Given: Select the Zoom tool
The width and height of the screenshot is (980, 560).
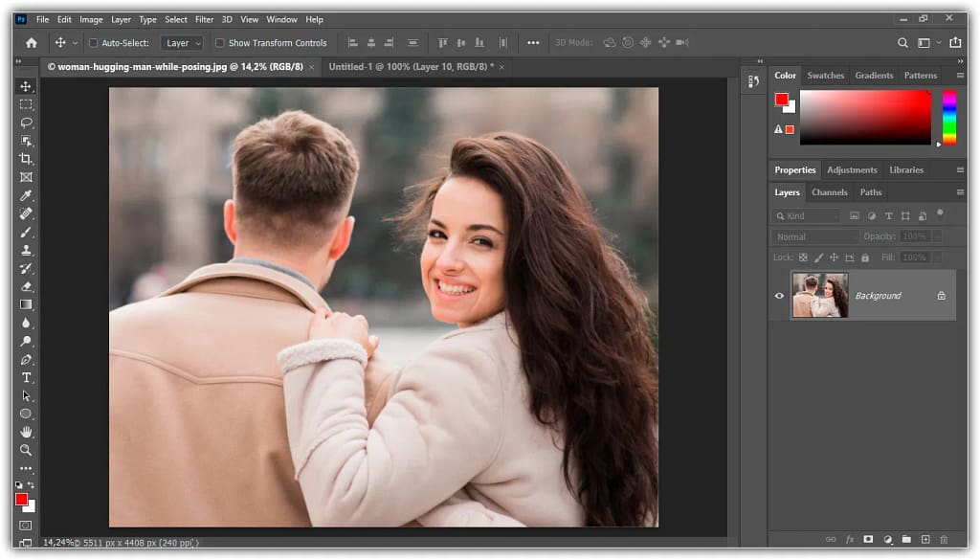Looking at the screenshot, I should pyautogui.click(x=26, y=450).
